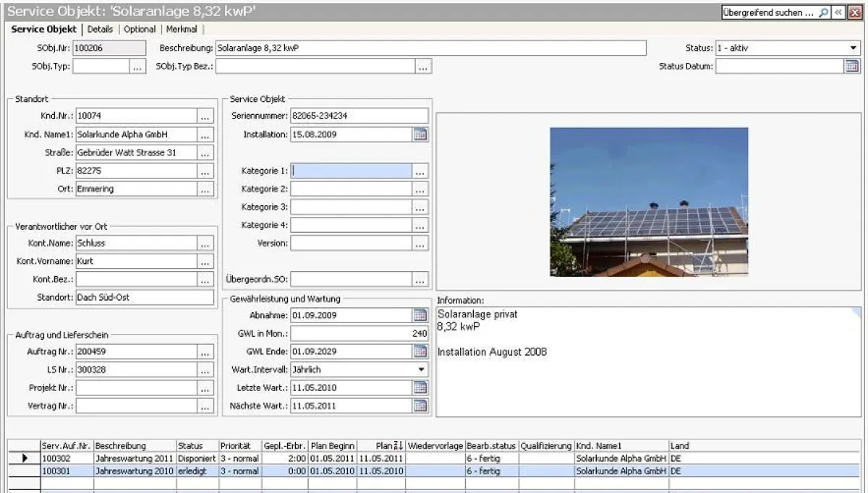Open the Nächste Wart. calendar picker
The height and width of the screenshot is (493, 868).
point(421,406)
